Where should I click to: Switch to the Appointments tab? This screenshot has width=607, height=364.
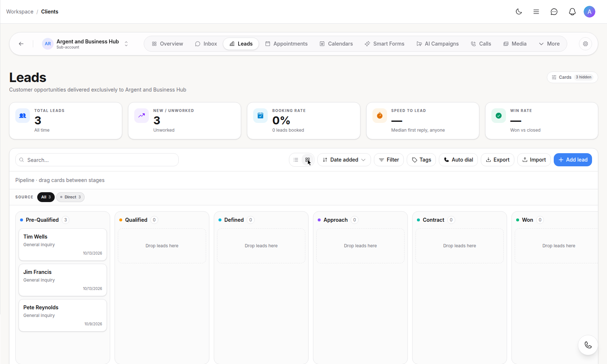pos(286,44)
